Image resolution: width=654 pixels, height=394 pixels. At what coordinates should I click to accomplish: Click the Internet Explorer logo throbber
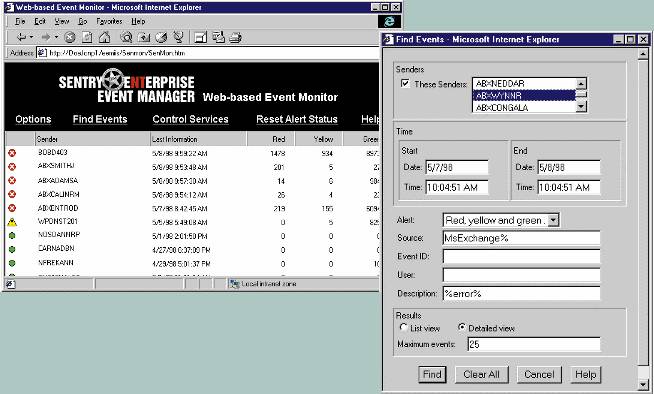(x=389, y=21)
